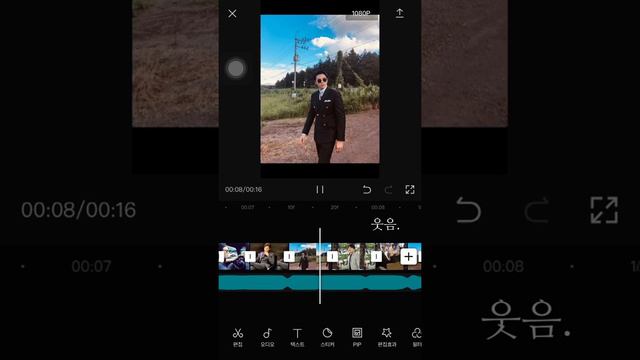This screenshot has height=360, width=640.
Task: Open transition between outdoor clip and grey-suit clip
Action: click(x=332, y=257)
